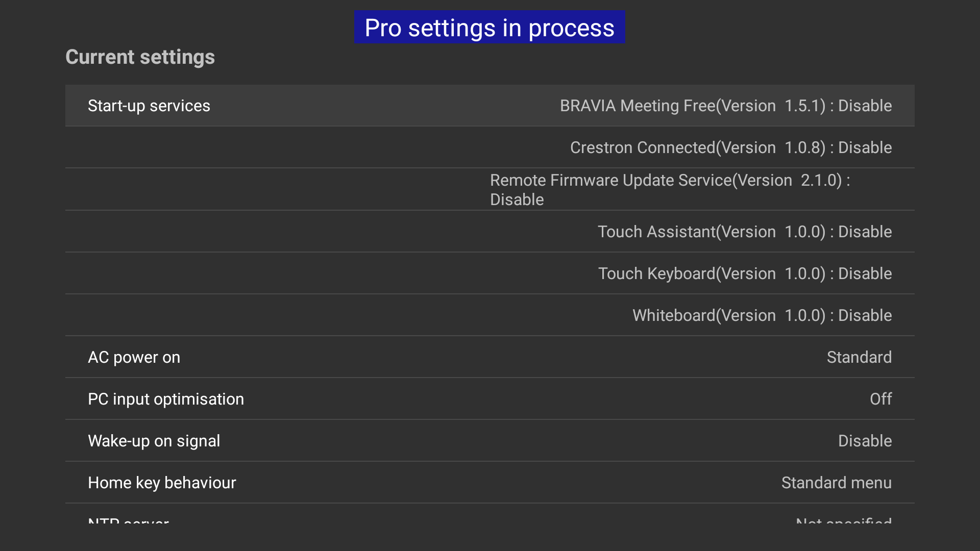
Task: Click the Current settings heading
Action: [x=140, y=57]
